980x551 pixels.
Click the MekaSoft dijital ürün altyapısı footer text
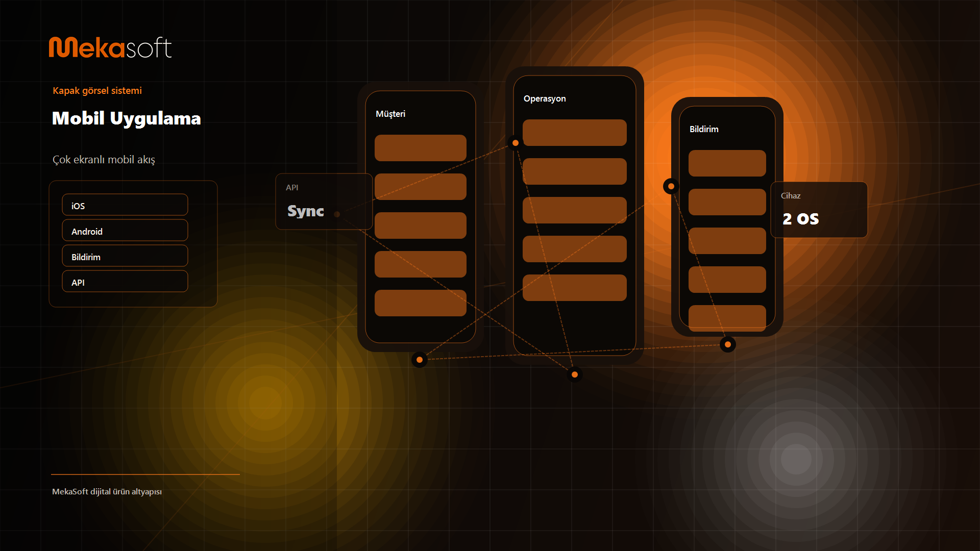pos(107,491)
